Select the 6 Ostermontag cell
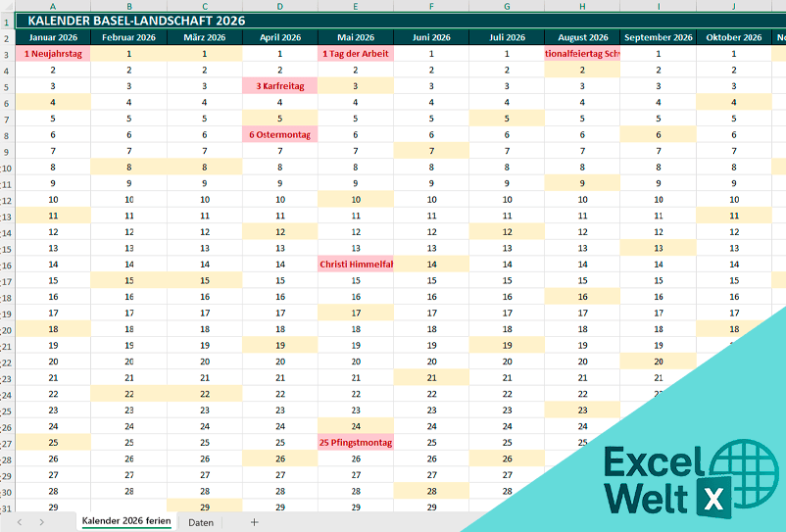 click(x=280, y=134)
